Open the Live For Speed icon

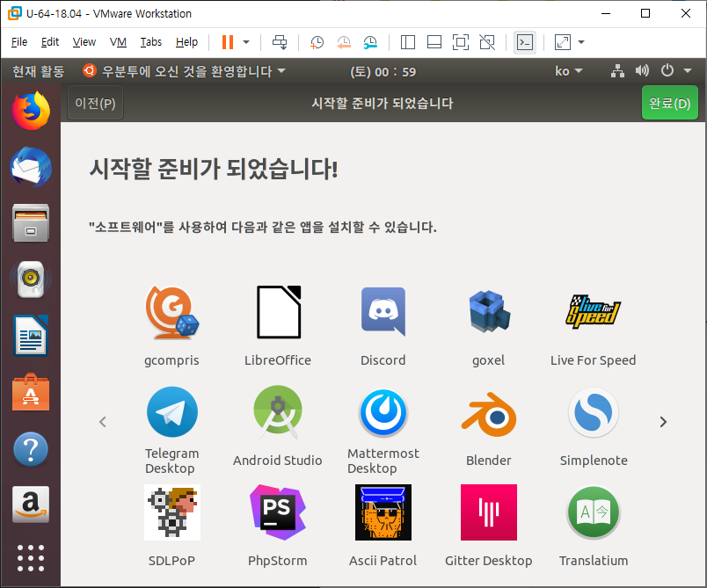pos(594,312)
